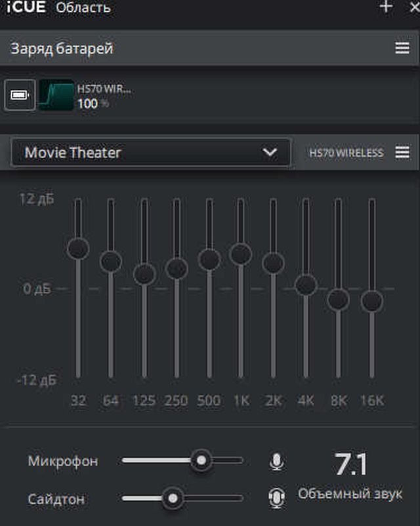Screen dimensions: 420x526
Task: Click the 32 Hz equalizer band knob
Action: point(78,249)
